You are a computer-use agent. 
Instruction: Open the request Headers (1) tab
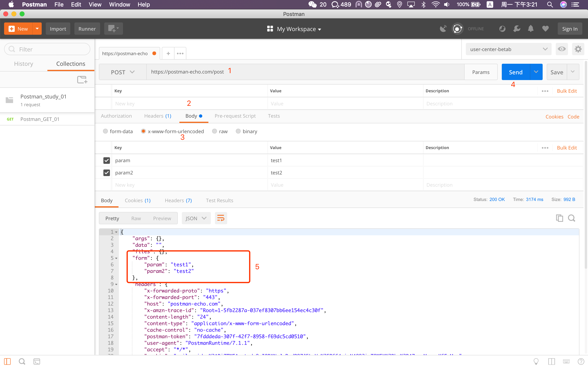point(158,116)
